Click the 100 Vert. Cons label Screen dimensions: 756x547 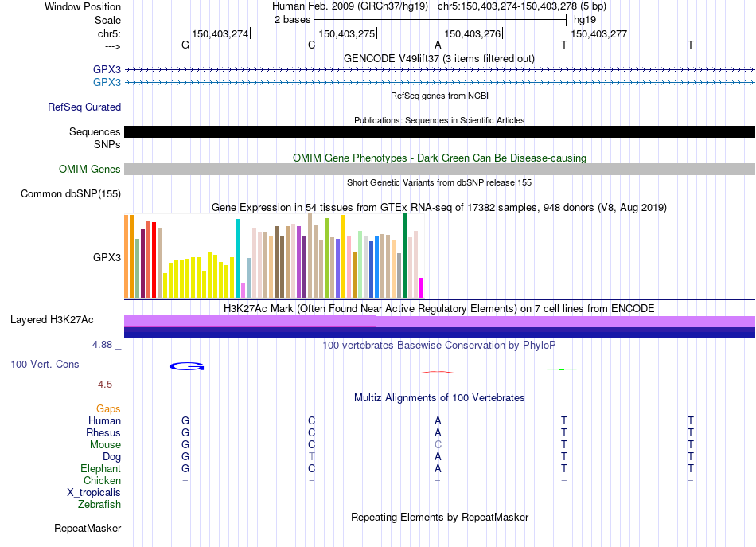45,364
